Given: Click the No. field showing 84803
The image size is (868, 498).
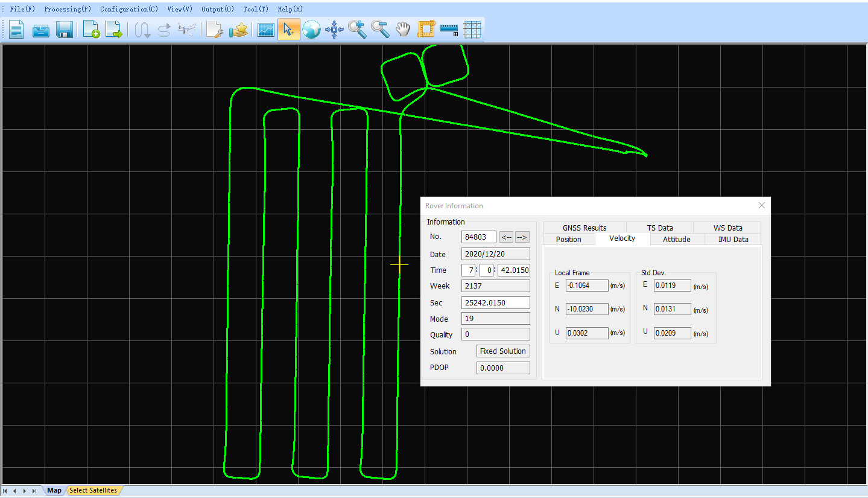Looking at the screenshot, I should [479, 237].
